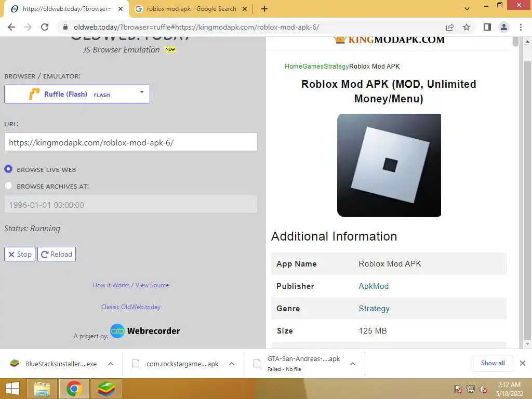Click the Games breadcrumb link
Viewport: 532px width, 399px height.
[313, 66]
